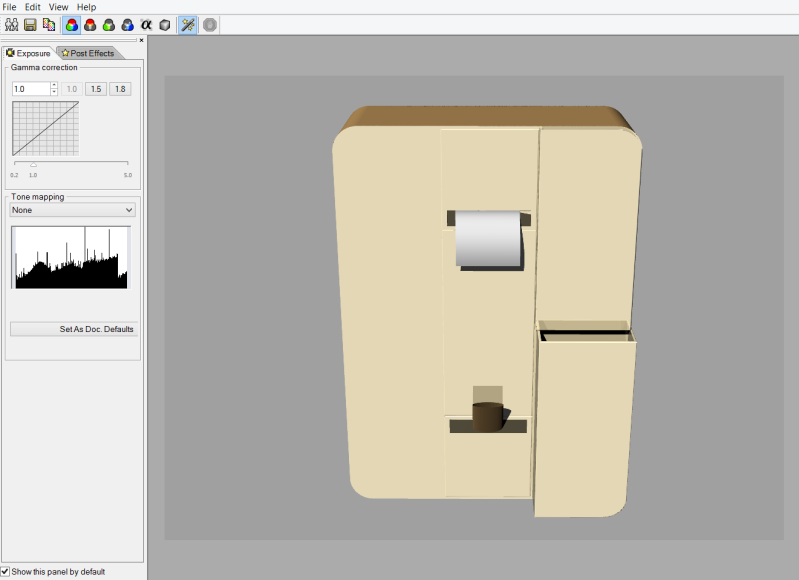This screenshot has width=799, height=580.
Task: Show the red channel only
Action: tap(90, 24)
